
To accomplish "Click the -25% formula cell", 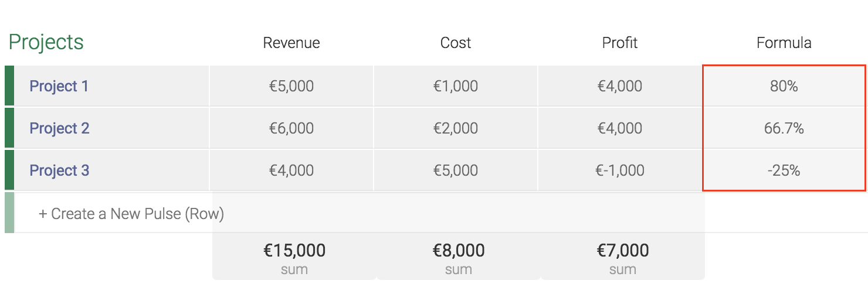I will [x=784, y=170].
